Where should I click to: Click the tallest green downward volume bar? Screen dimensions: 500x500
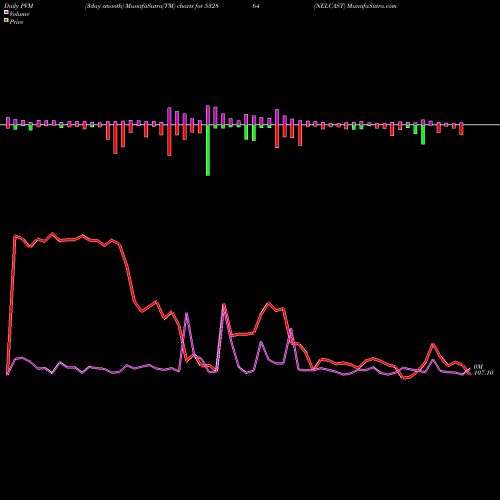[208, 150]
